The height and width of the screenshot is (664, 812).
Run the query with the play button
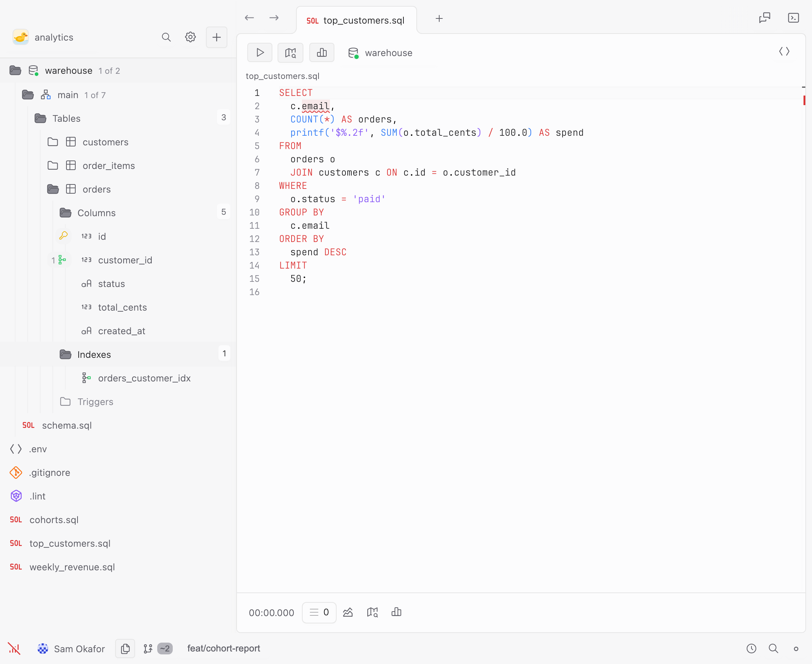pyautogui.click(x=260, y=52)
